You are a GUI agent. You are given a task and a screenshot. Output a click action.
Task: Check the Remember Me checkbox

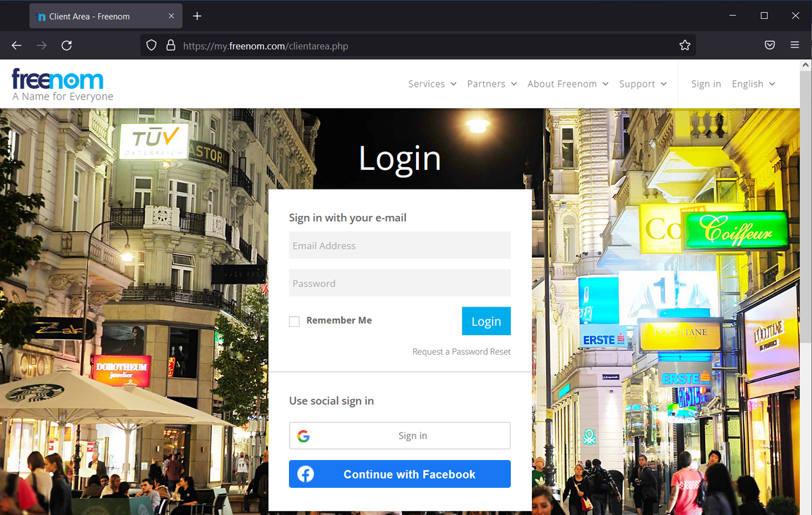pos(294,321)
